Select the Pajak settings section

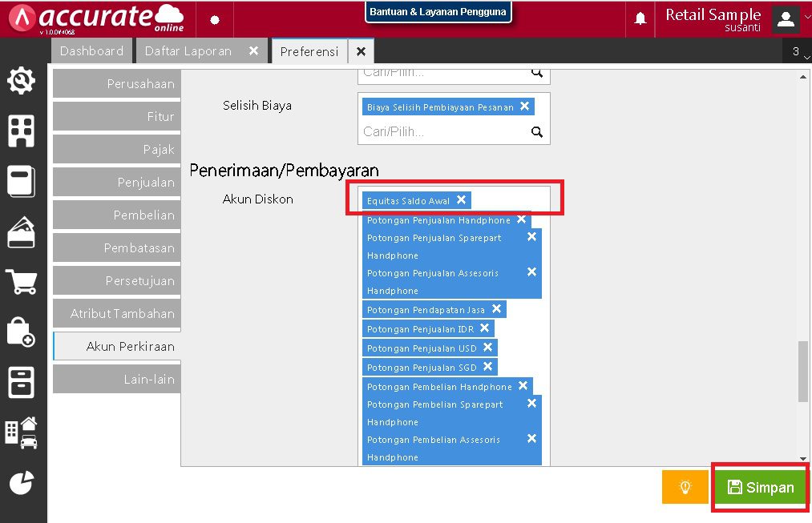click(116, 149)
